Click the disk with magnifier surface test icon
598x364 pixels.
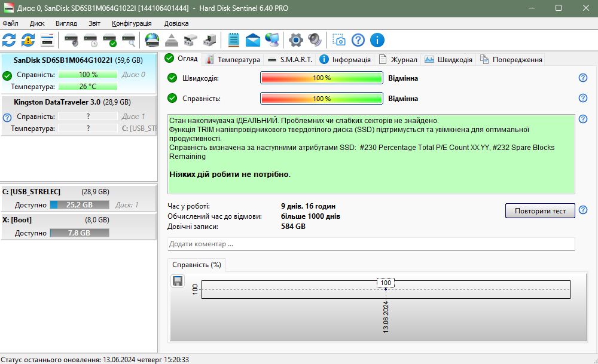pos(129,40)
